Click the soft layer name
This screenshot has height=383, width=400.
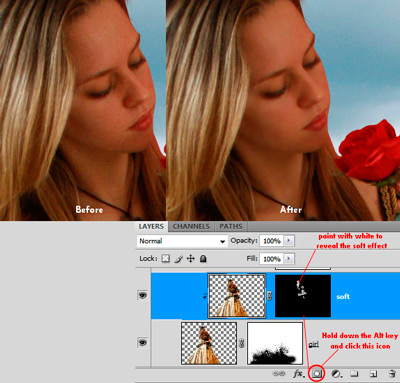coord(343,296)
